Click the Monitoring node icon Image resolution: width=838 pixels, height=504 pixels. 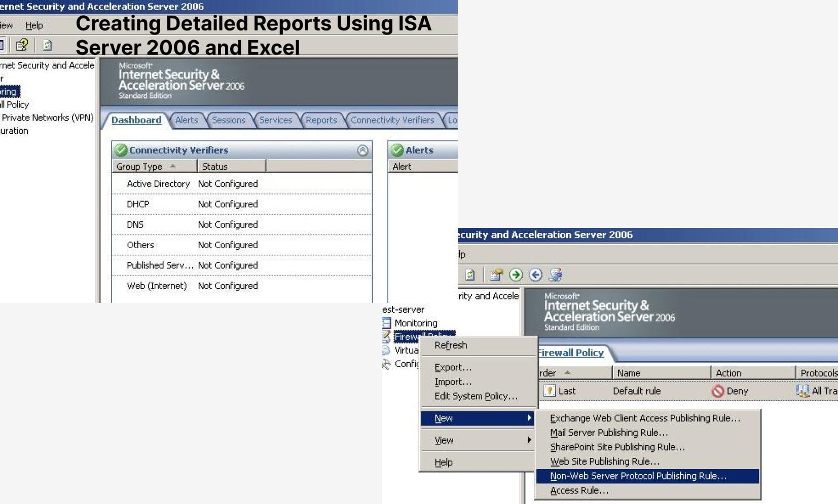click(x=387, y=323)
